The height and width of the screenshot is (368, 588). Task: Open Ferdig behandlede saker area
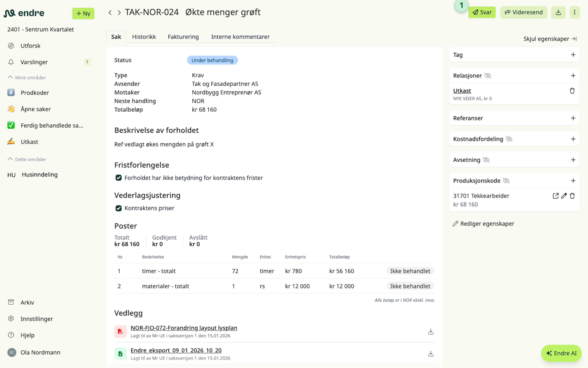click(x=52, y=125)
